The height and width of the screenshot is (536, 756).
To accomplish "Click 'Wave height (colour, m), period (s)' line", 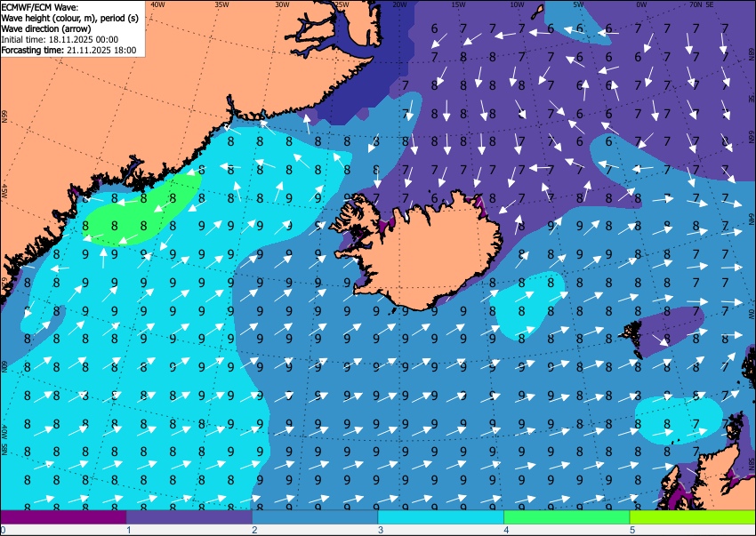I will click(x=70, y=19).
